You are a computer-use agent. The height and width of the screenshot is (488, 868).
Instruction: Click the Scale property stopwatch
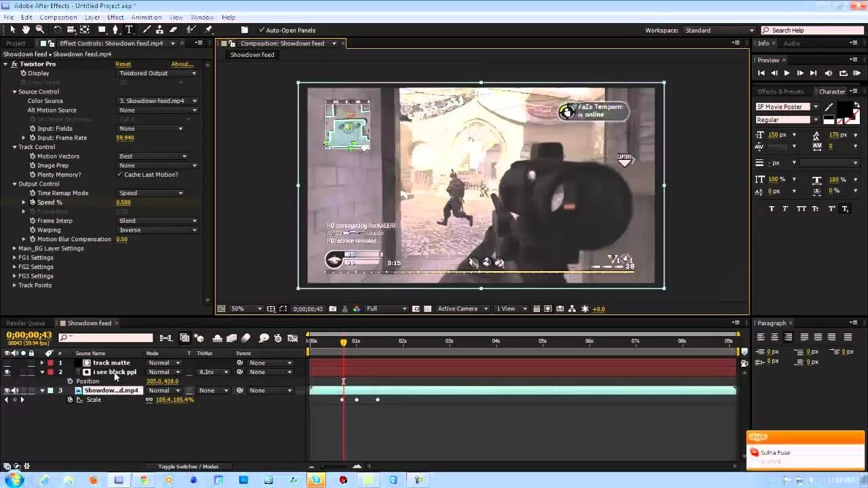[70, 400]
